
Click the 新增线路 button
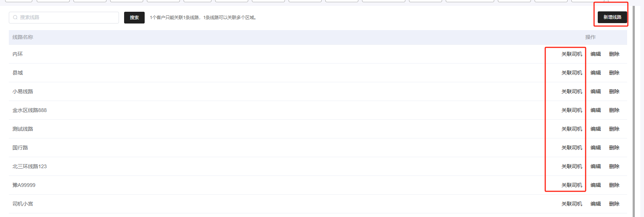coord(612,17)
